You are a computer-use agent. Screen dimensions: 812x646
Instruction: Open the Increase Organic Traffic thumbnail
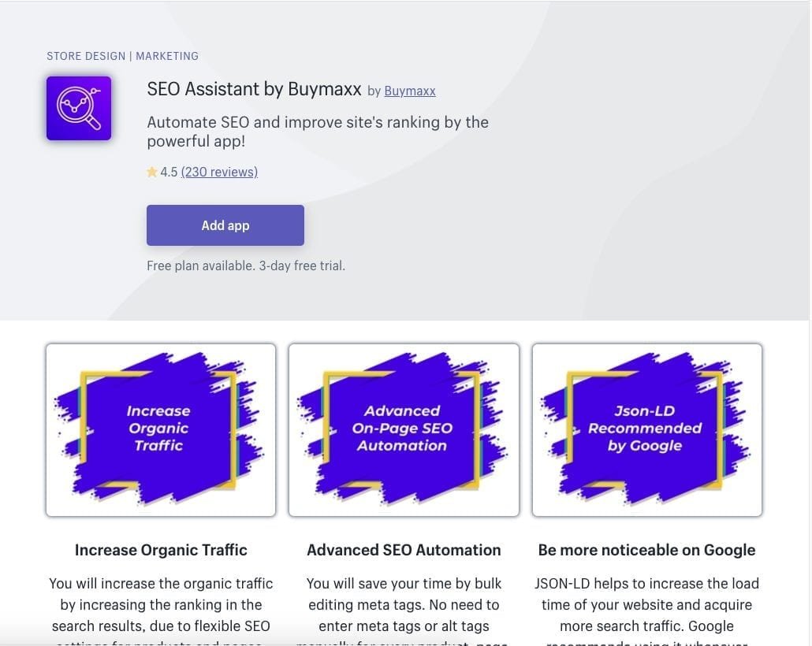pyautogui.click(x=161, y=429)
